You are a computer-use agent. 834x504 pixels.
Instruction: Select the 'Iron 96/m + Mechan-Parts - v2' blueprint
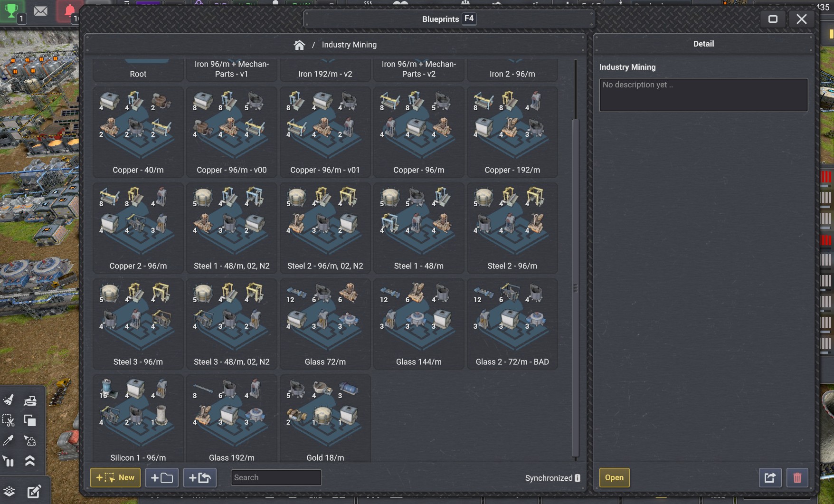(x=419, y=70)
